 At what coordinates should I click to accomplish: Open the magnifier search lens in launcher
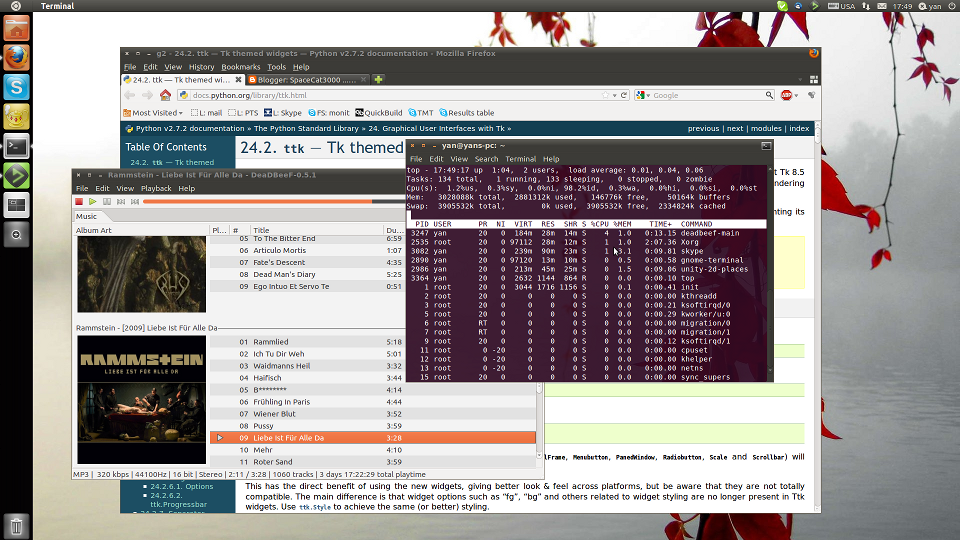[x=17, y=234]
